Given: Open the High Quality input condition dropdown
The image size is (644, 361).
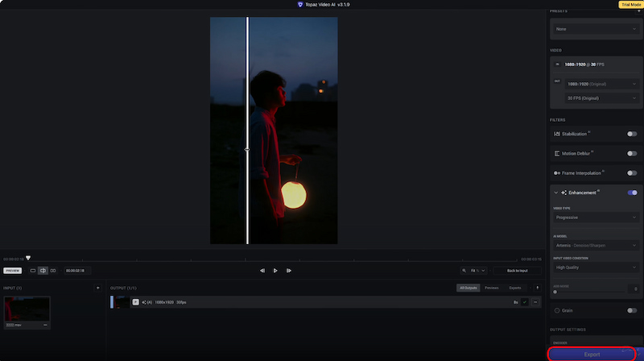Looking at the screenshot, I should click(x=596, y=268).
